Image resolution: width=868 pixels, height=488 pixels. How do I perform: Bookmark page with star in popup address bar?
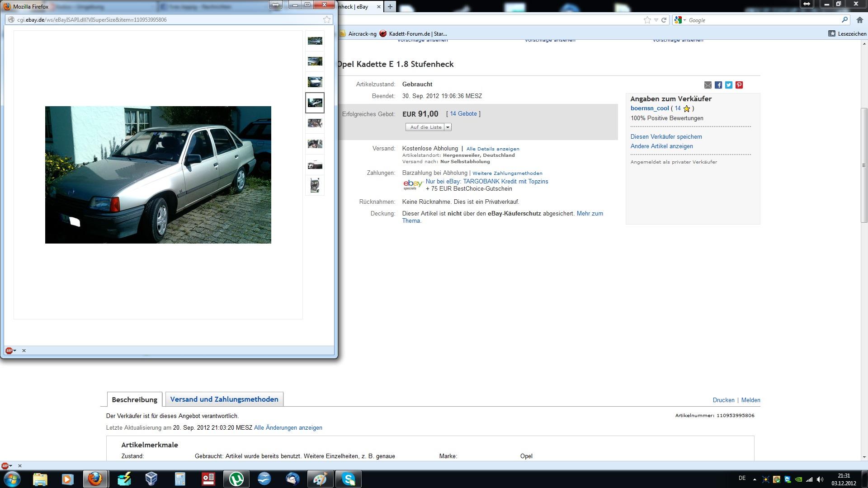click(x=327, y=19)
